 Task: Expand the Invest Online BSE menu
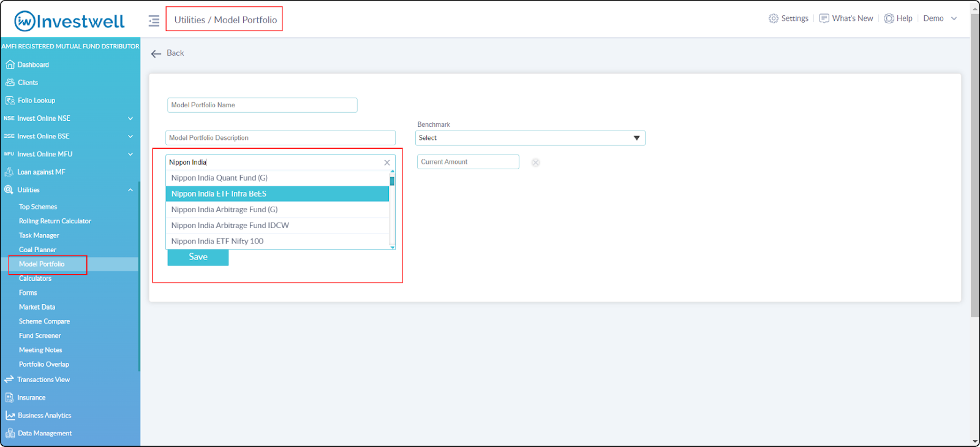coord(130,136)
